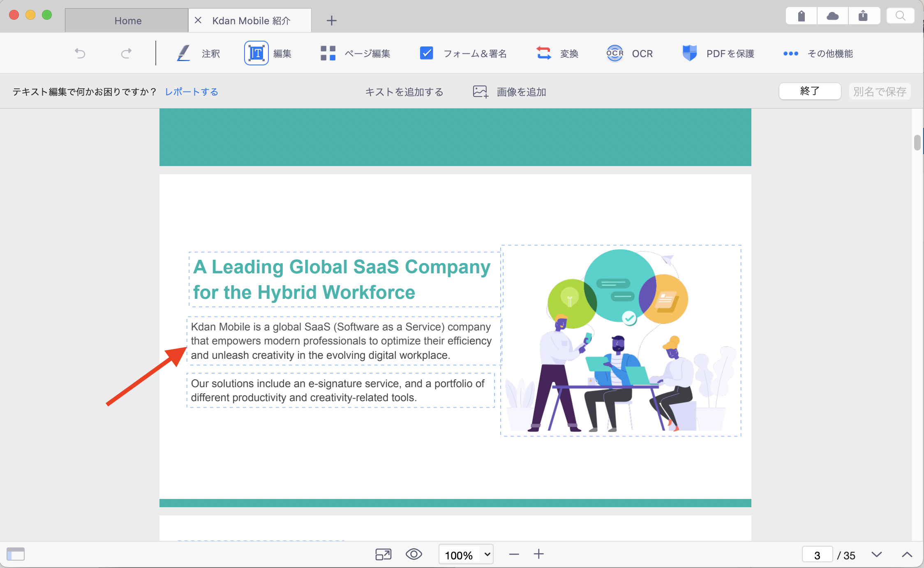Go to next page with down chevron
Image resolution: width=924 pixels, height=568 pixels.
[x=877, y=555]
